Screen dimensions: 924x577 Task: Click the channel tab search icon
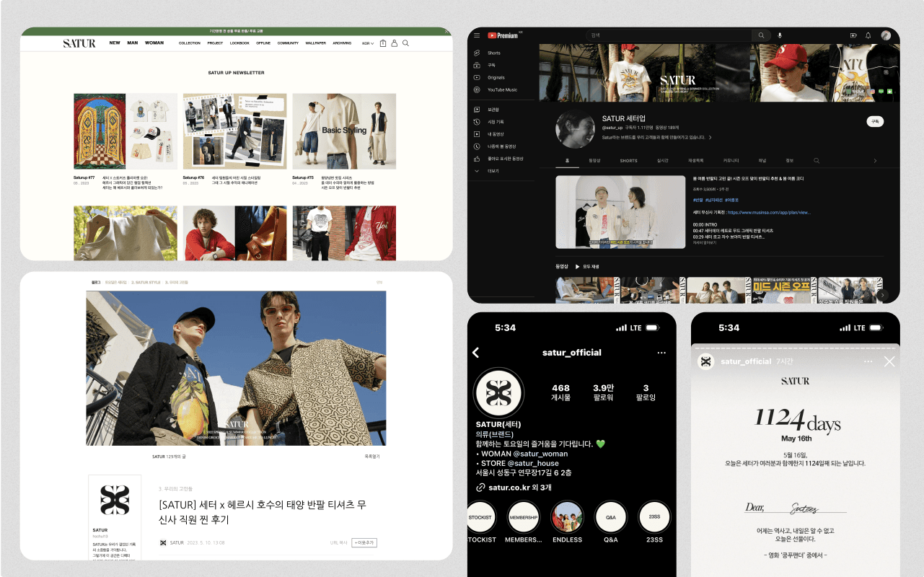[817, 160]
